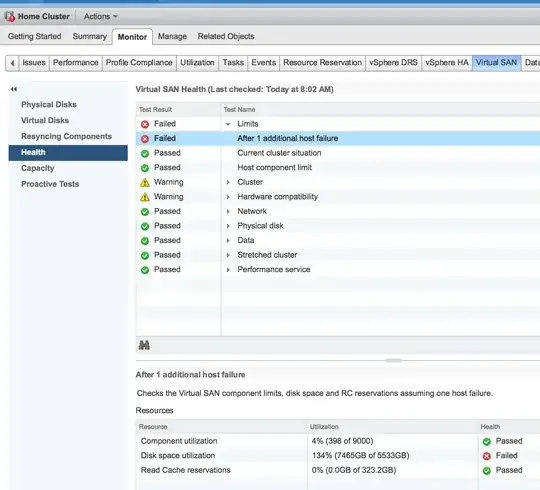Click the left scroll arrow of sub-tabs
540x490 pixels.
click(x=12, y=63)
